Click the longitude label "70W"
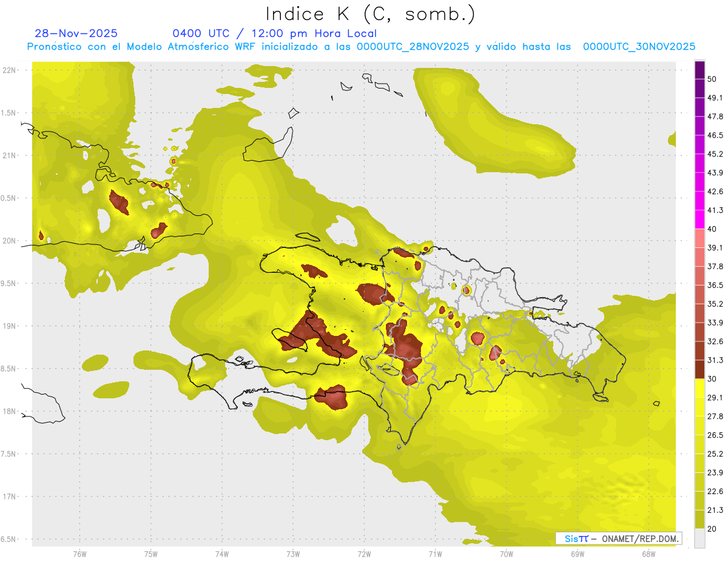 click(x=507, y=554)
